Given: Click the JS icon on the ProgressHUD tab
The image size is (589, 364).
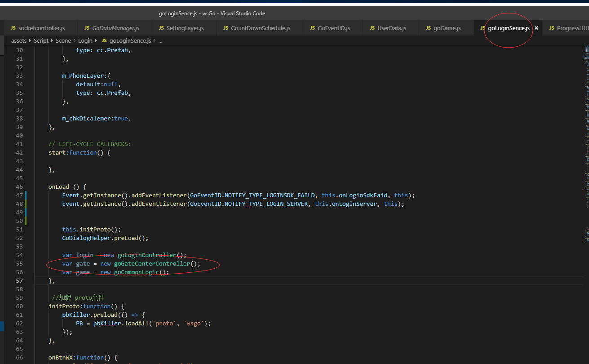Looking at the screenshot, I should 552,28.
